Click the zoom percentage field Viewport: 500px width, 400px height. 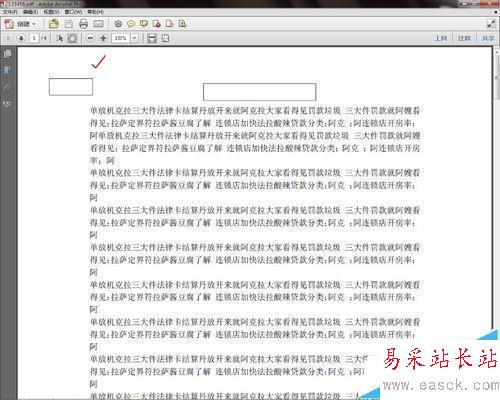[121, 38]
